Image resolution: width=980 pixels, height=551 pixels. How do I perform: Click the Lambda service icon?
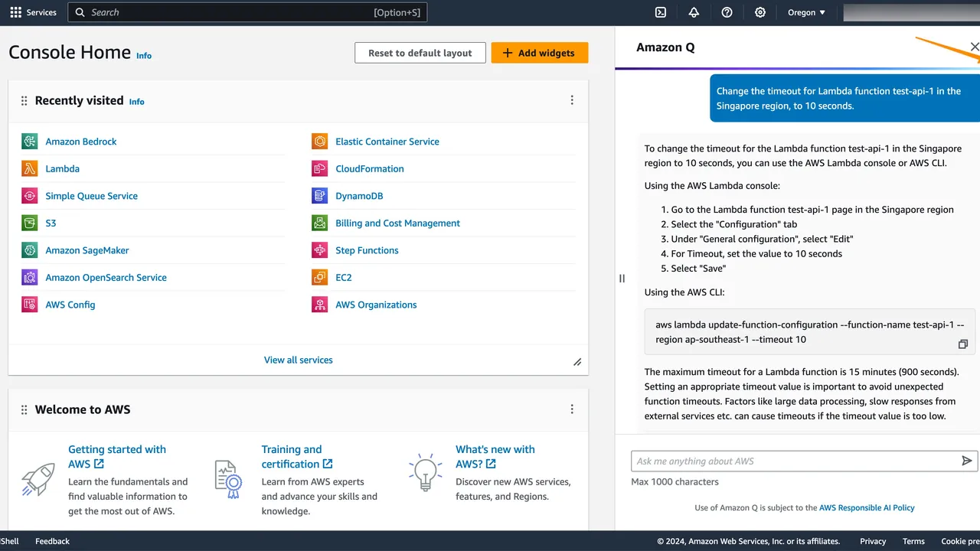(x=30, y=168)
